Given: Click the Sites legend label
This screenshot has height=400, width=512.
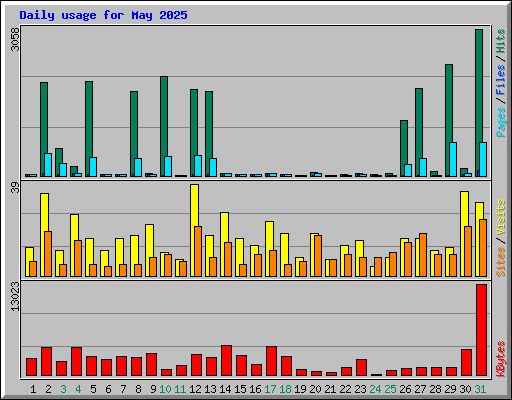Looking at the screenshot, I should [501, 262].
